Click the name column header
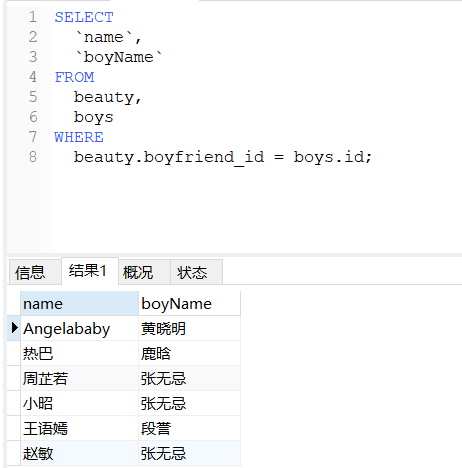Image resolution: width=462 pixels, height=468 pixels. coord(79,303)
